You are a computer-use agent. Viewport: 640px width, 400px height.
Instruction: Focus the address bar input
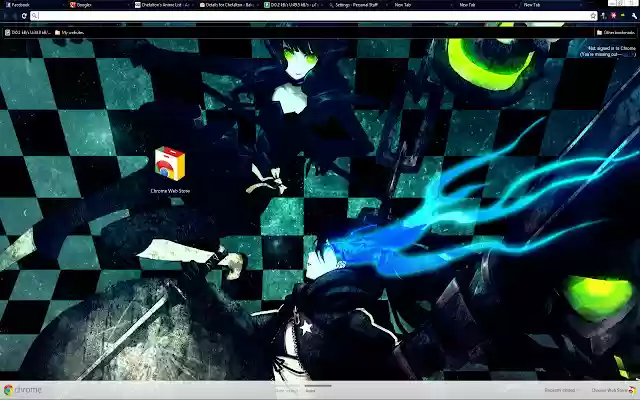(314, 16)
